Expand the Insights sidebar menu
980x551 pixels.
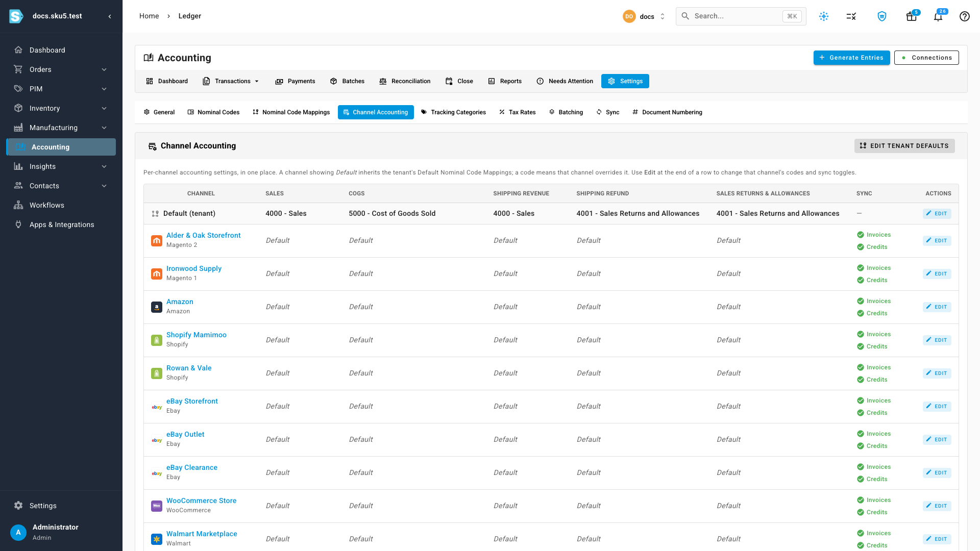click(x=61, y=166)
